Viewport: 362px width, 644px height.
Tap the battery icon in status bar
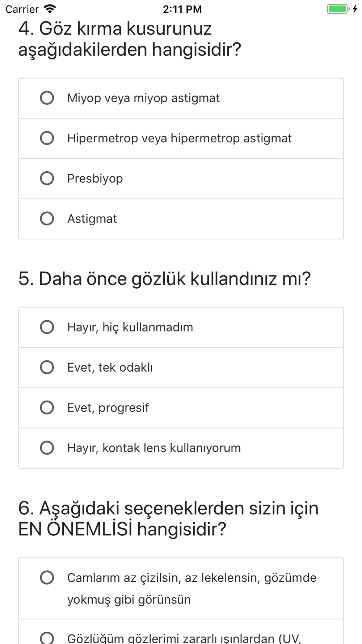tap(337, 9)
